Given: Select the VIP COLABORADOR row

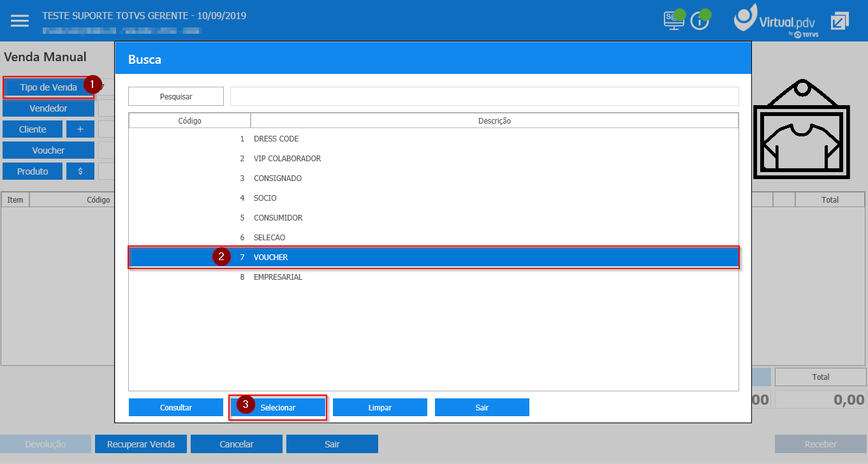Looking at the screenshot, I should point(434,159).
